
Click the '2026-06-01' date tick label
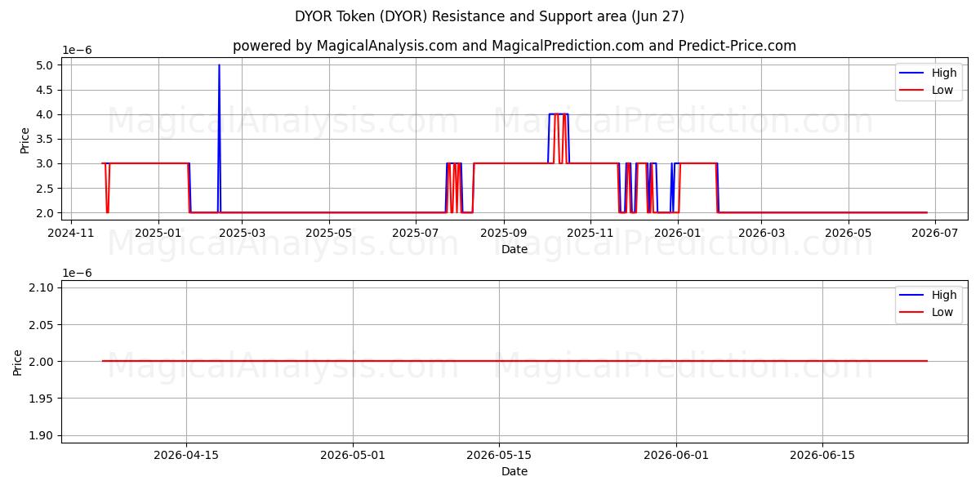(x=677, y=456)
